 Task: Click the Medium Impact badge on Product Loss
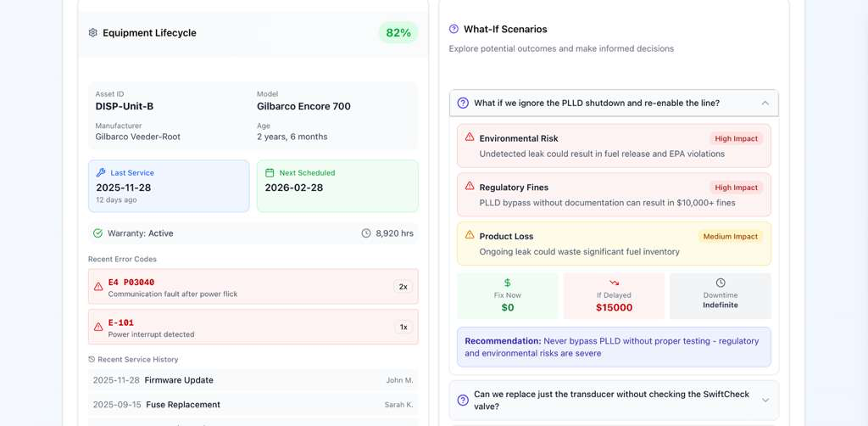730,237
